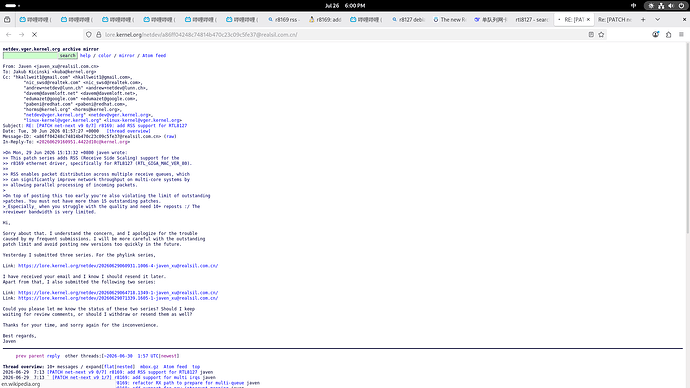Click the volume icon in top bar
Image resolution: width=690 pixels, height=388 pixels.
click(x=671, y=6)
